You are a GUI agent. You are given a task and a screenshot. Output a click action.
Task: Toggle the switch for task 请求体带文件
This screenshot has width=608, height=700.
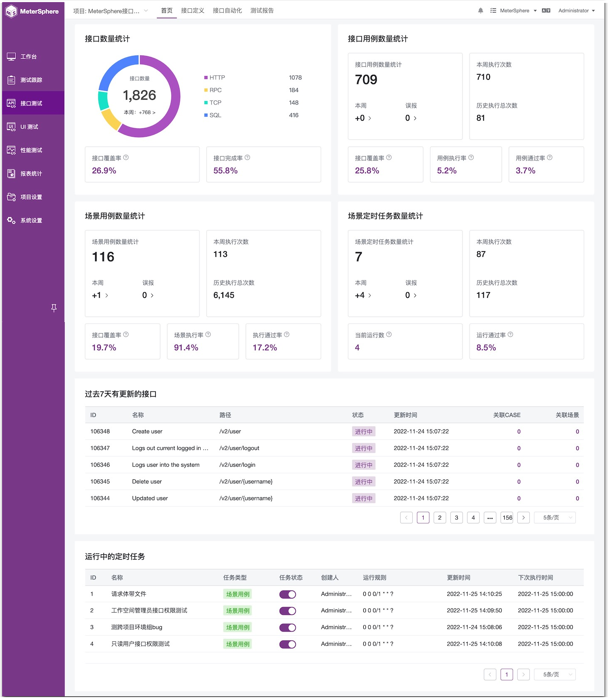[288, 594]
